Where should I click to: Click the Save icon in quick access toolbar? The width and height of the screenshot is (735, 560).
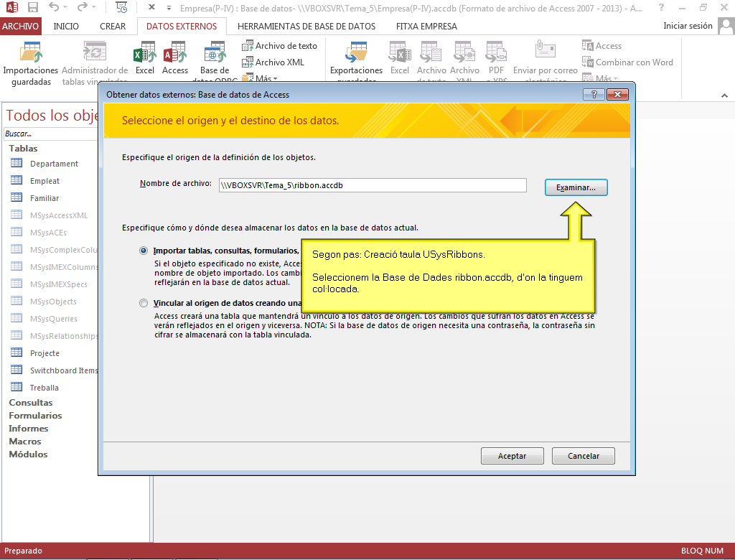pyautogui.click(x=33, y=7)
